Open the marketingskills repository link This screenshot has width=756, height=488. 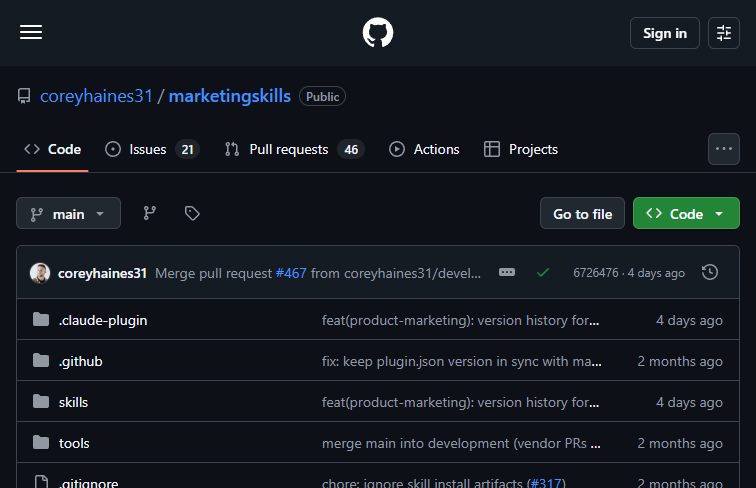230,96
